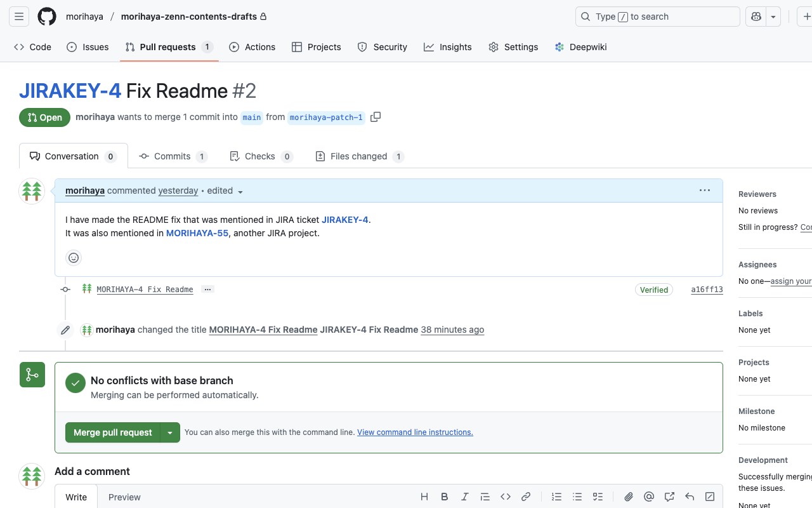Image resolution: width=812 pixels, height=508 pixels.
Task: Insert a hyperlink in the comment
Action: pyautogui.click(x=526, y=497)
